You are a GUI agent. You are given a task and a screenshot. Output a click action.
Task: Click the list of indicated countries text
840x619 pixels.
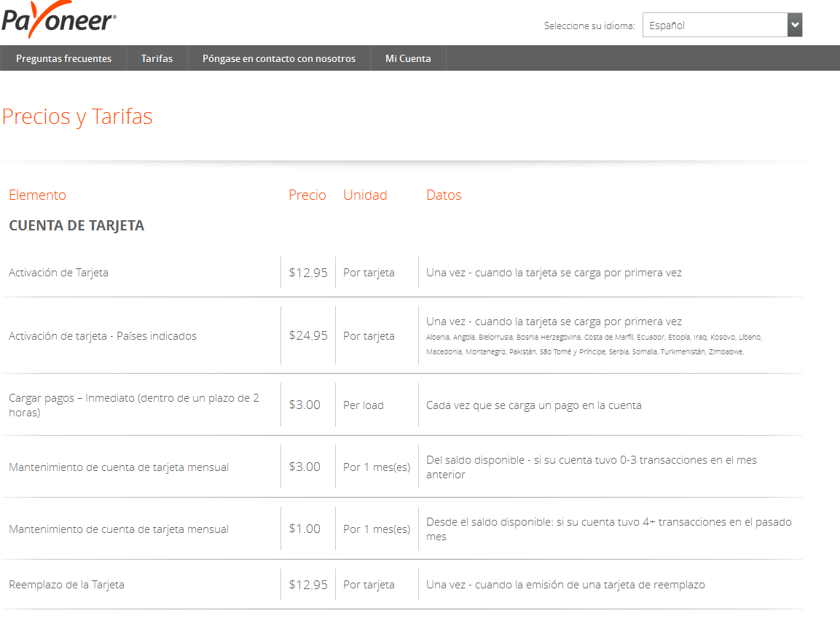tap(594, 344)
